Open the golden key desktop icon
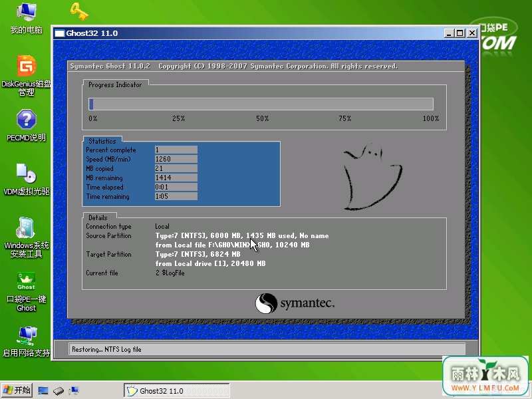 pos(79,11)
